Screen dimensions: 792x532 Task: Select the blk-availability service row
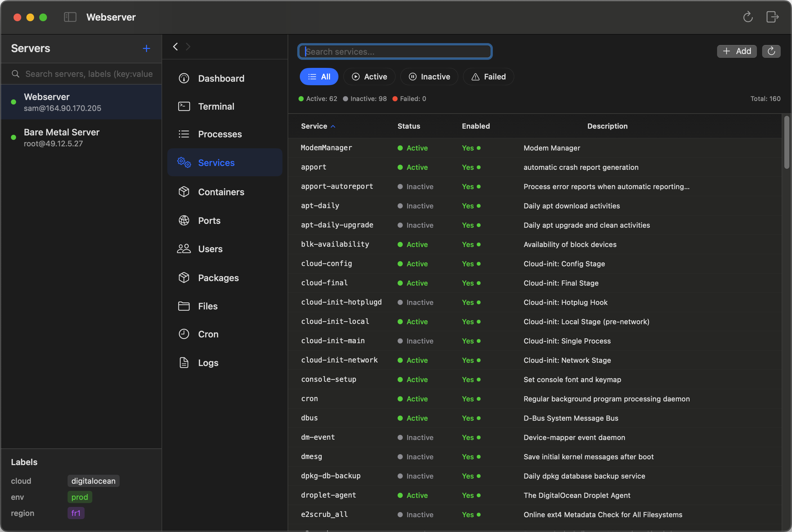[535, 244]
